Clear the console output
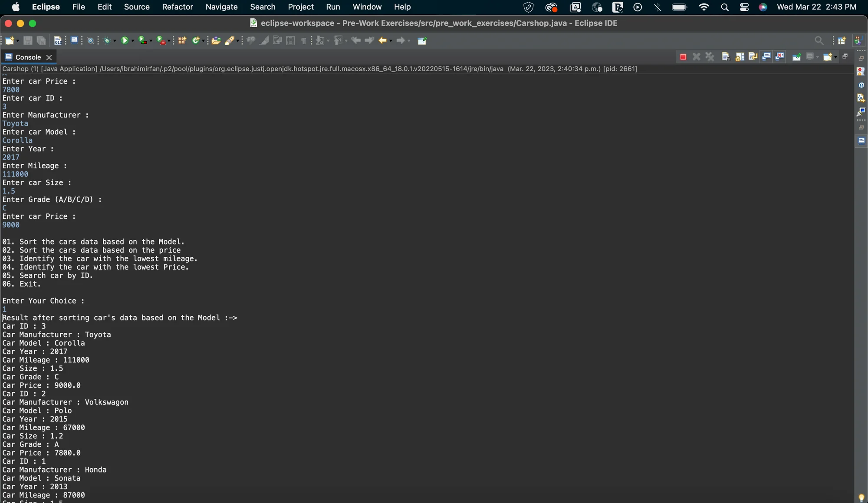Viewport: 868px width, 503px height. point(726,57)
